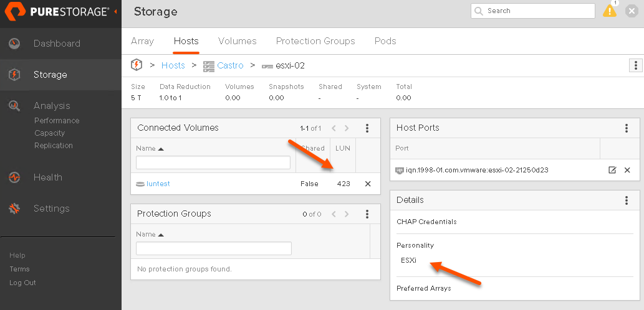Remove the iqn host port
This screenshot has height=310, width=644.
627,170
